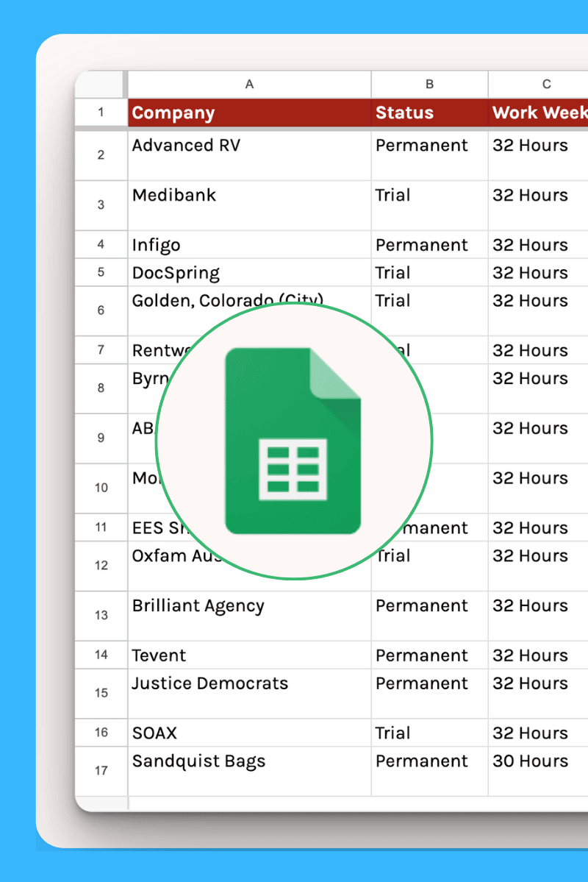This screenshot has width=588, height=882.
Task: Click 'Trial' status for Medibank
Action: point(429,205)
